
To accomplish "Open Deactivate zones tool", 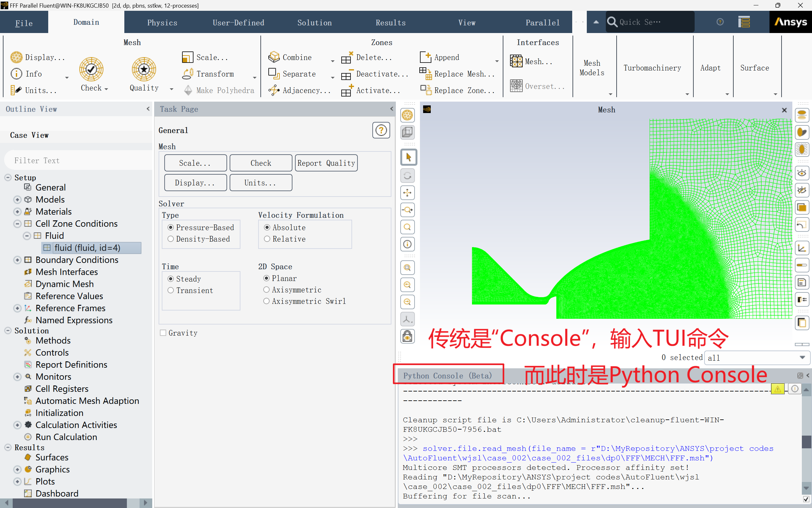I will [347, 74].
